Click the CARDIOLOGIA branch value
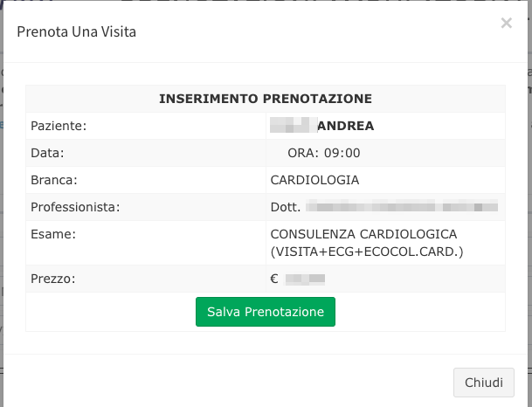The width and height of the screenshot is (532, 407). (x=315, y=180)
